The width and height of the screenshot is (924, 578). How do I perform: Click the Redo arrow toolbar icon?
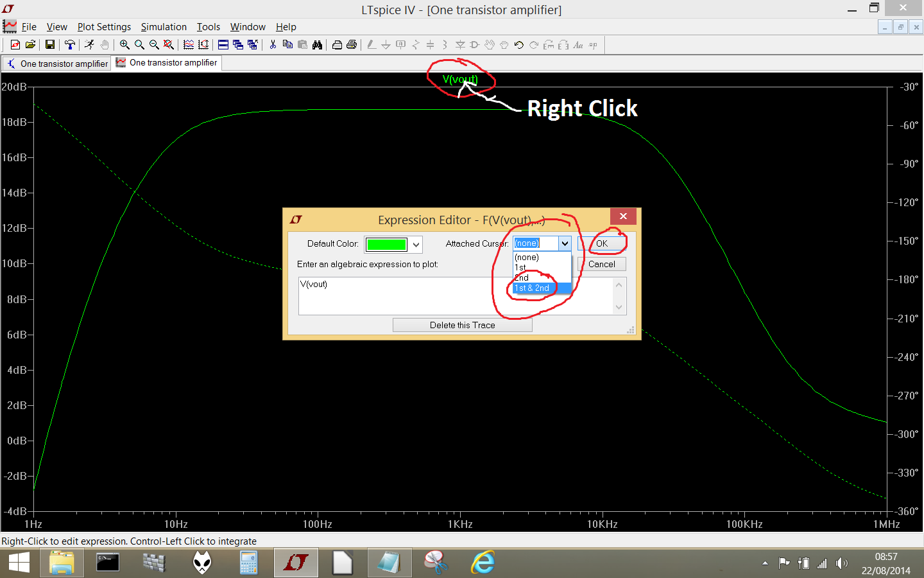pos(534,45)
